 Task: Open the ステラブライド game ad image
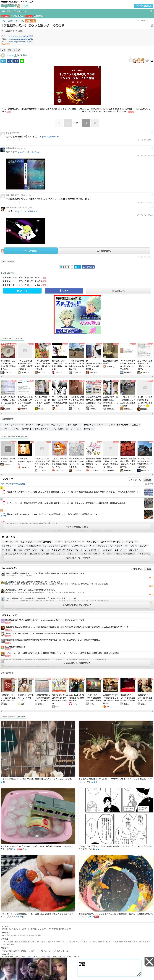[77, 315]
